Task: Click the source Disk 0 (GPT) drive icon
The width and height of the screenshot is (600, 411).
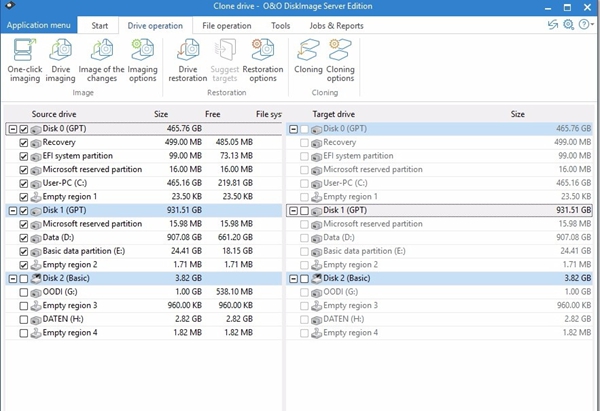Action: coord(36,129)
